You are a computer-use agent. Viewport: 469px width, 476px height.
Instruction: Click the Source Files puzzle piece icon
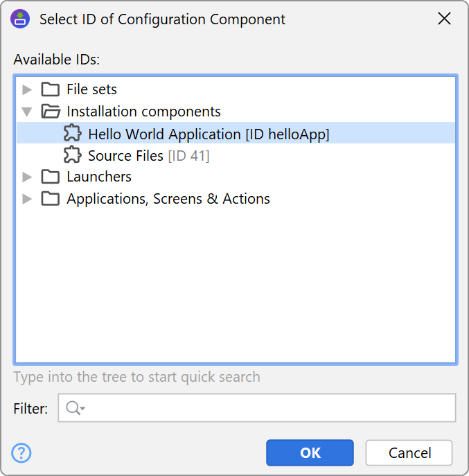72,156
